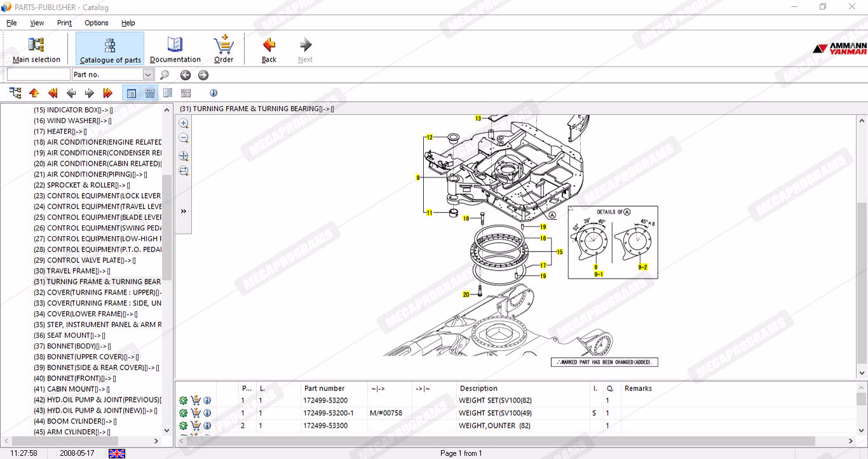Image resolution: width=868 pixels, height=459 pixels.
Task: Open the Options menu
Action: click(x=97, y=23)
